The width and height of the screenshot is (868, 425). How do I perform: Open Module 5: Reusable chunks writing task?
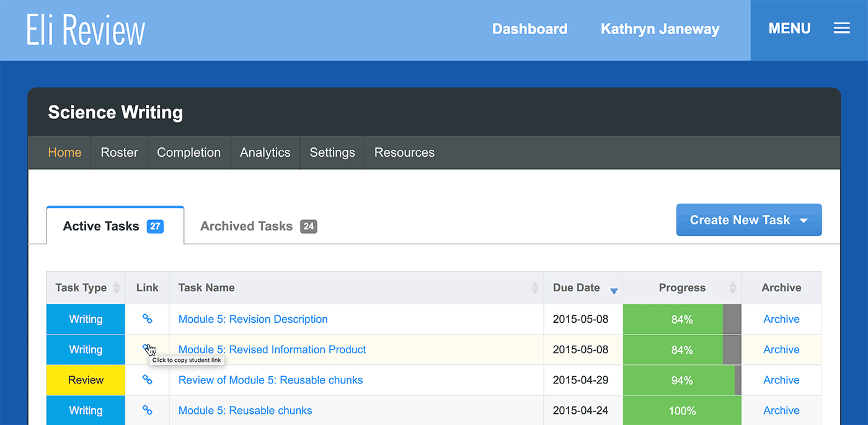(245, 410)
